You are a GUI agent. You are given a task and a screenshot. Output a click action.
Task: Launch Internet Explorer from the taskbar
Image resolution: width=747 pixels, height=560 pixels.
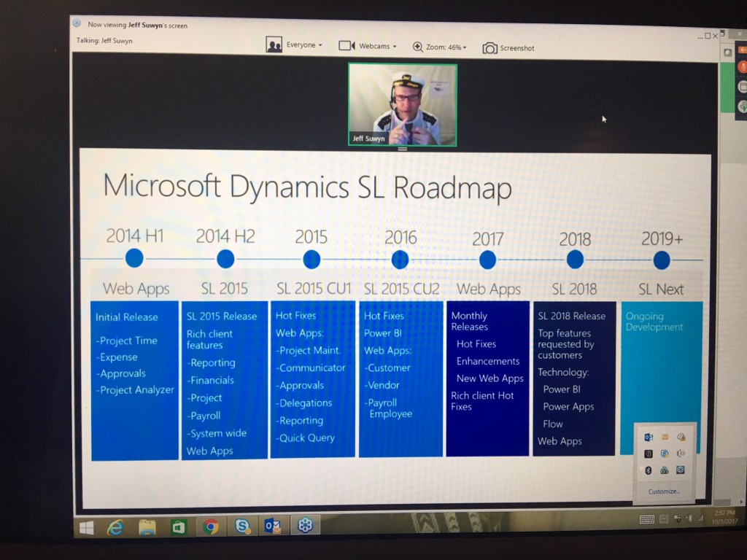click(115, 528)
